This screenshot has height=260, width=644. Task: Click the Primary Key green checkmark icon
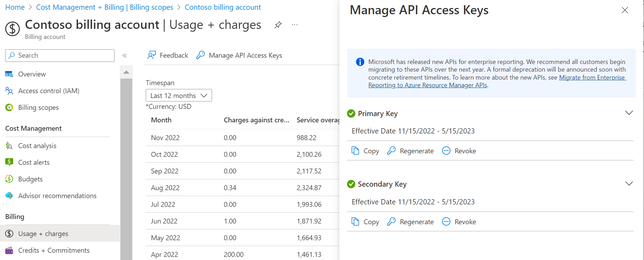[x=351, y=113]
